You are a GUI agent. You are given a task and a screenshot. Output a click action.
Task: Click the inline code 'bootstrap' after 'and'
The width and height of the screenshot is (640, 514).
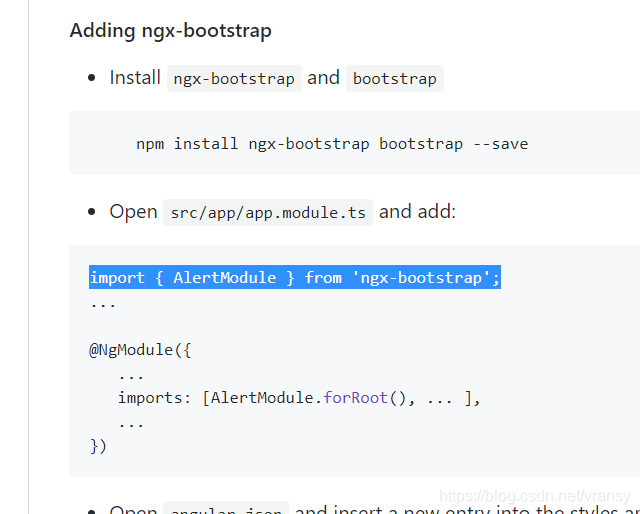[395, 78]
